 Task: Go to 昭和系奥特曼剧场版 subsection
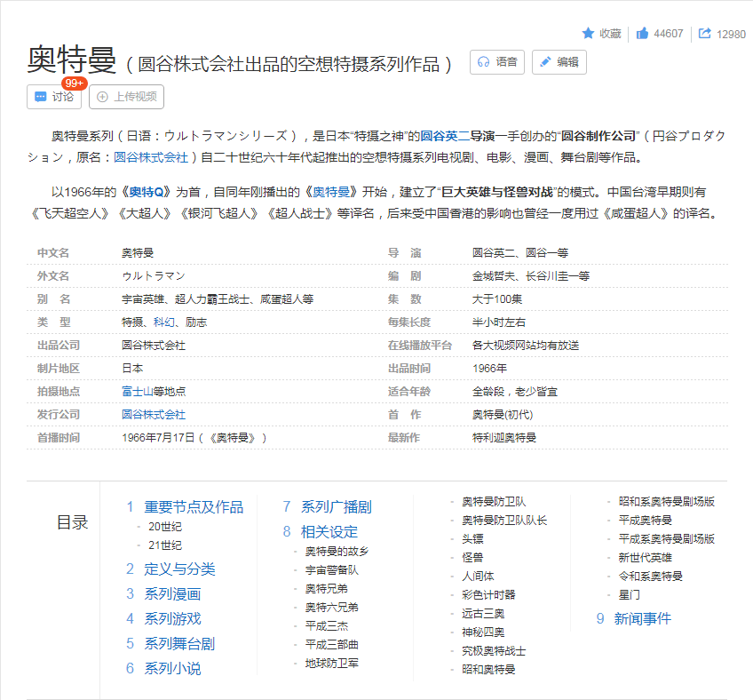pyautogui.click(x=667, y=502)
